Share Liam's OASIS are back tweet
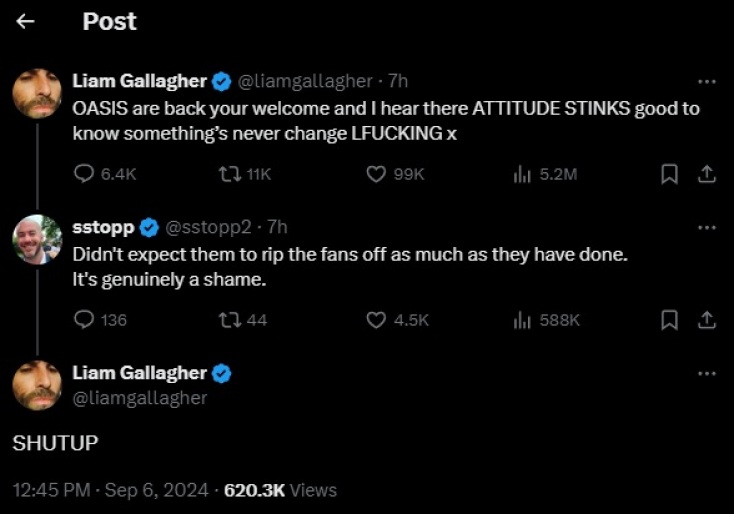 click(706, 174)
